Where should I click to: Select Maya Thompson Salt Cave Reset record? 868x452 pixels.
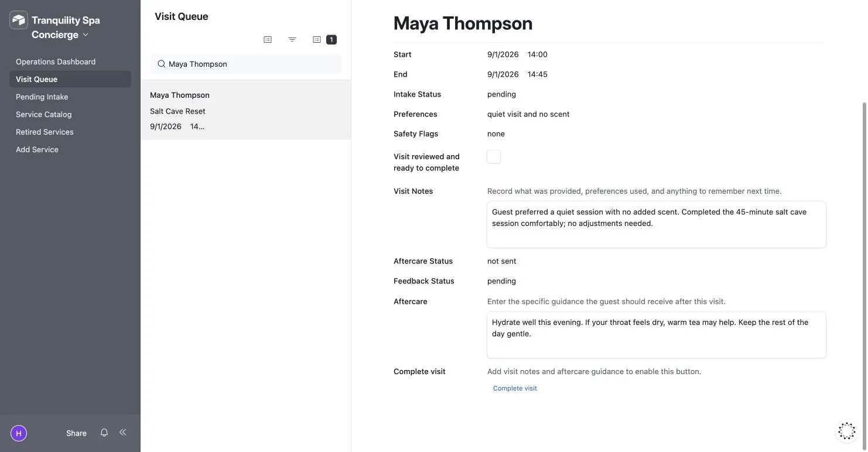[245, 110]
